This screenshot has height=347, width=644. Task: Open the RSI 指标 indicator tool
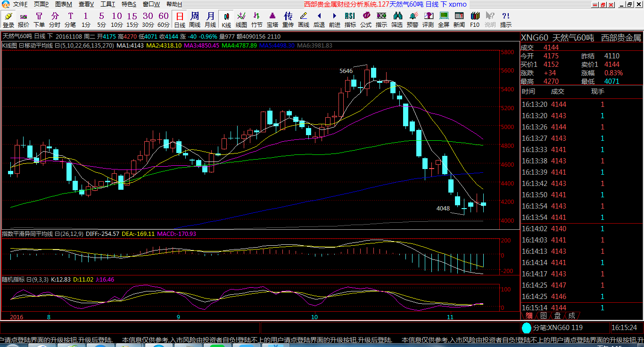click(x=350, y=20)
